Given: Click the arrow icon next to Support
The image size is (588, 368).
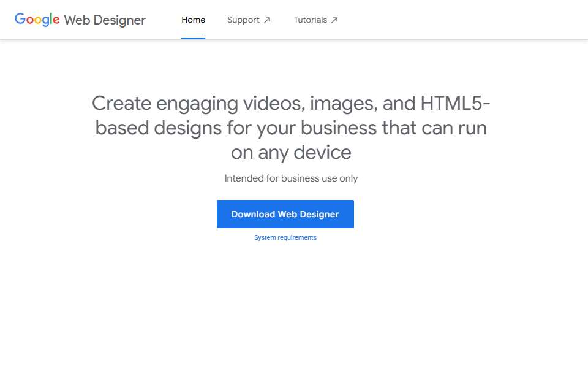Looking at the screenshot, I should coord(266,20).
